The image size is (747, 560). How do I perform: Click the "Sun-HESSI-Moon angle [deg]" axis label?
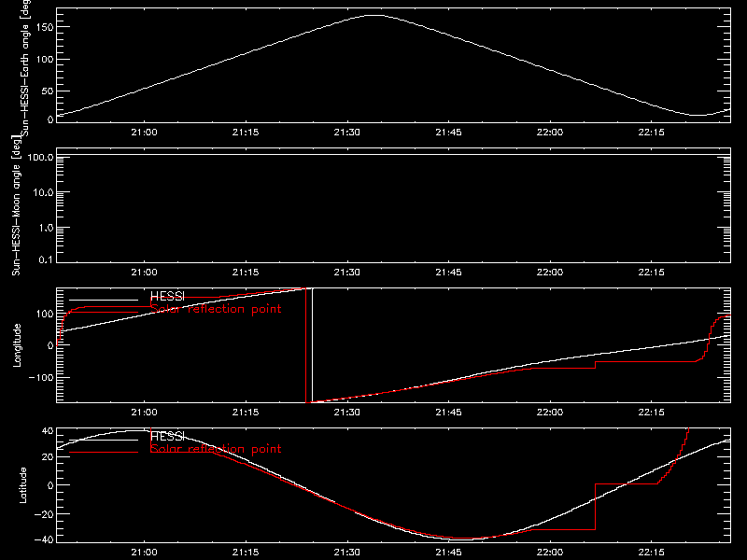pos(16,205)
